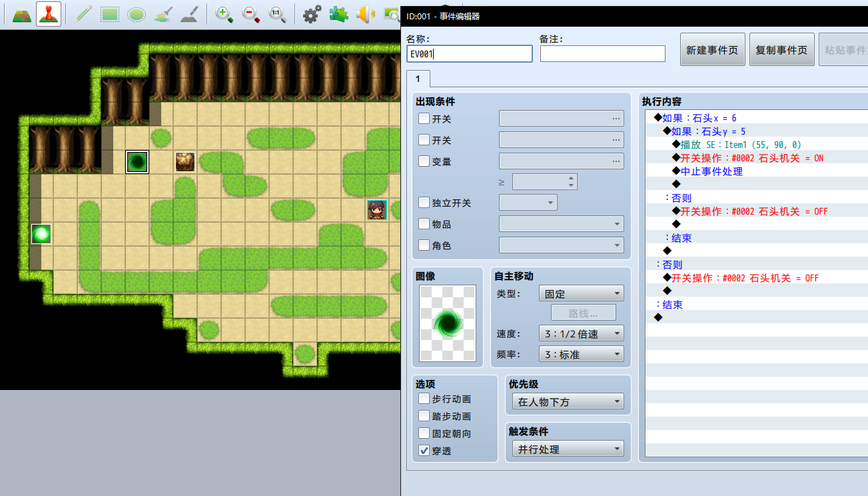This screenshot has height=496, width=868.
Task: Select the Pencil drawing tool
Action: point(83,14)
